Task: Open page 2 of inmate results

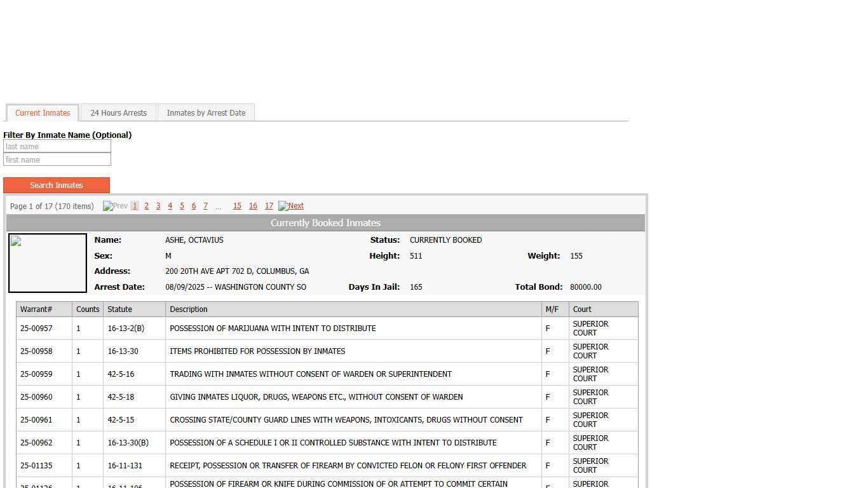Action: (x=146, y=206)
